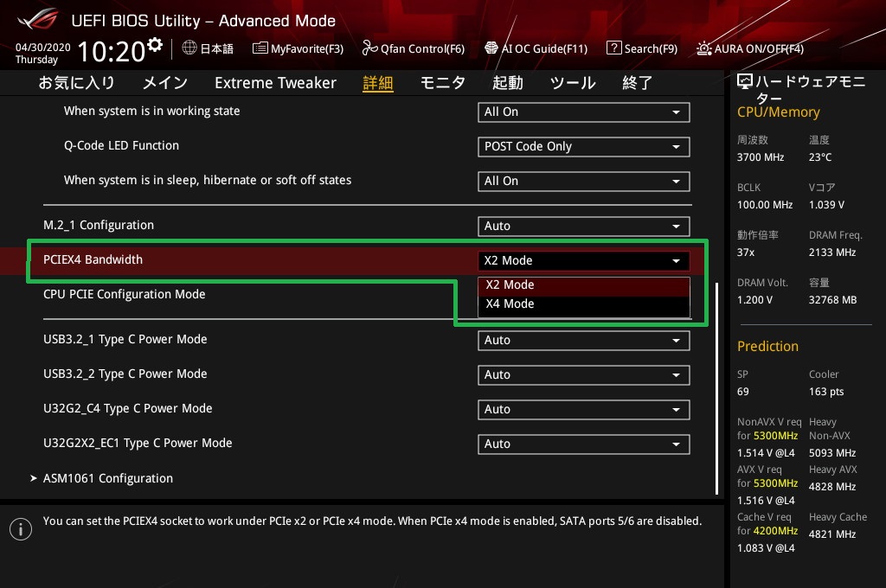Switch to 終了 tab

[x=638, y=83]
